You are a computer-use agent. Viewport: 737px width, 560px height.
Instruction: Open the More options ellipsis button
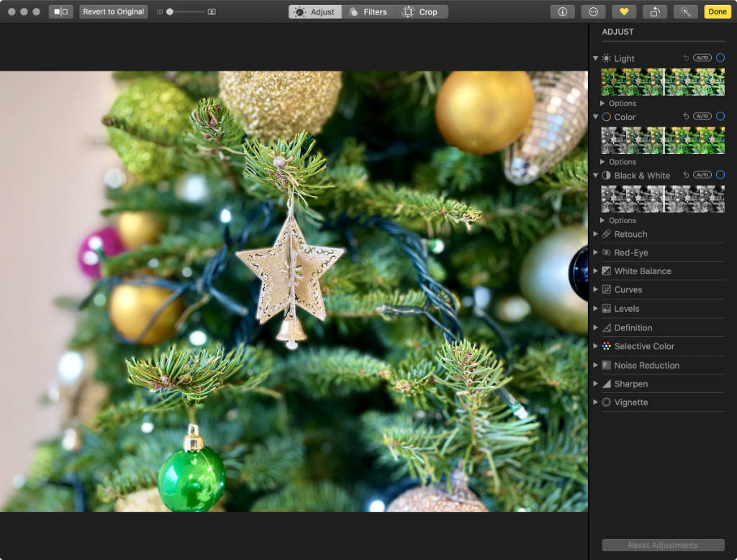(x=593, y=12)
